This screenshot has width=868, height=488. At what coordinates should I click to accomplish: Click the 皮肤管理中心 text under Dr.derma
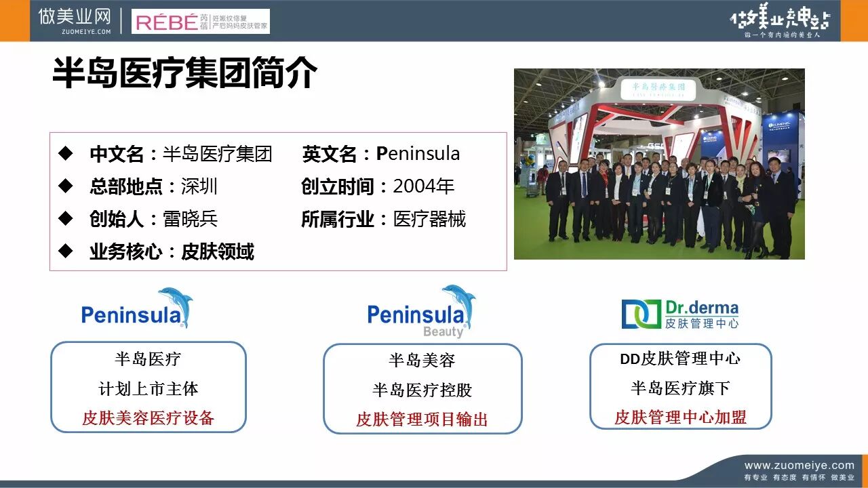click(702, 323)
